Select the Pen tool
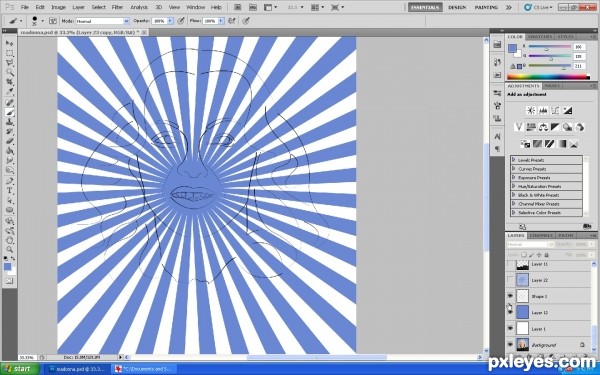600x375 pixels. click(10, 181)
